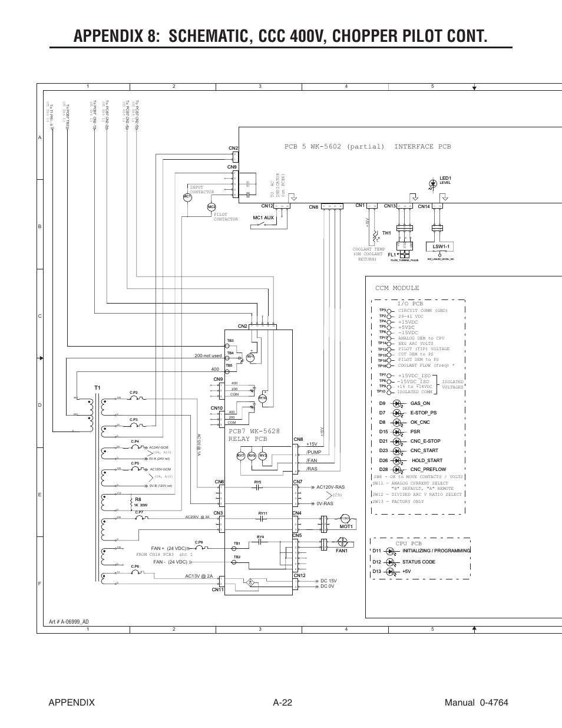Click the FAN - (24 VDC) label

pyautogui.click(x=170, y=561)
